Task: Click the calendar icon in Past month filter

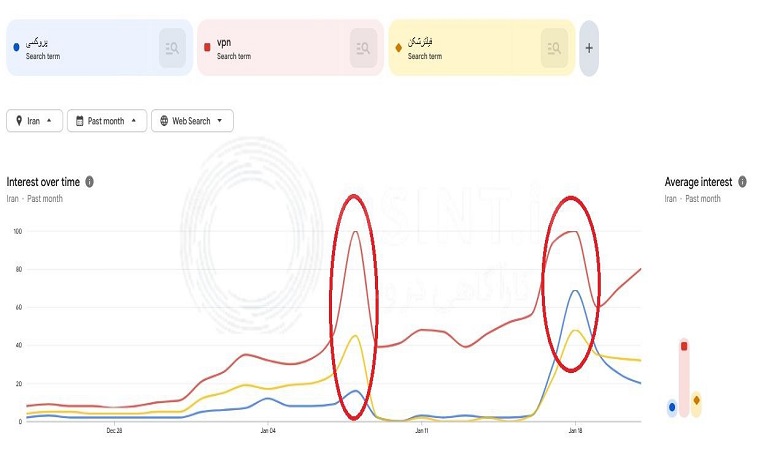Action: (x=80, y=121)
